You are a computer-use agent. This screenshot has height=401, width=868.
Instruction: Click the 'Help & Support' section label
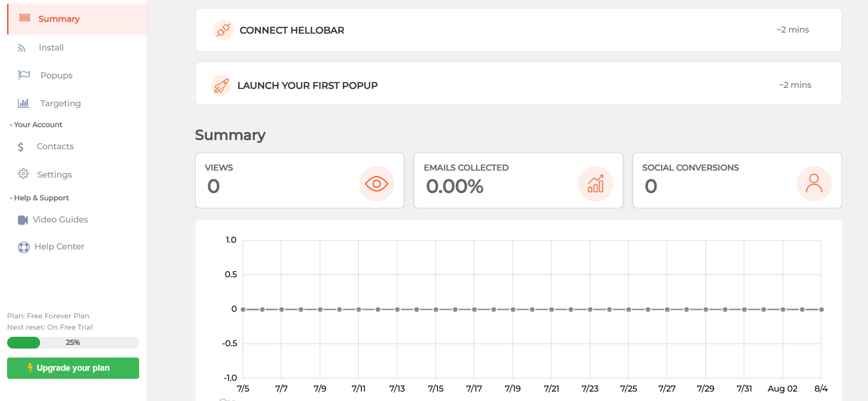point(41,198)
